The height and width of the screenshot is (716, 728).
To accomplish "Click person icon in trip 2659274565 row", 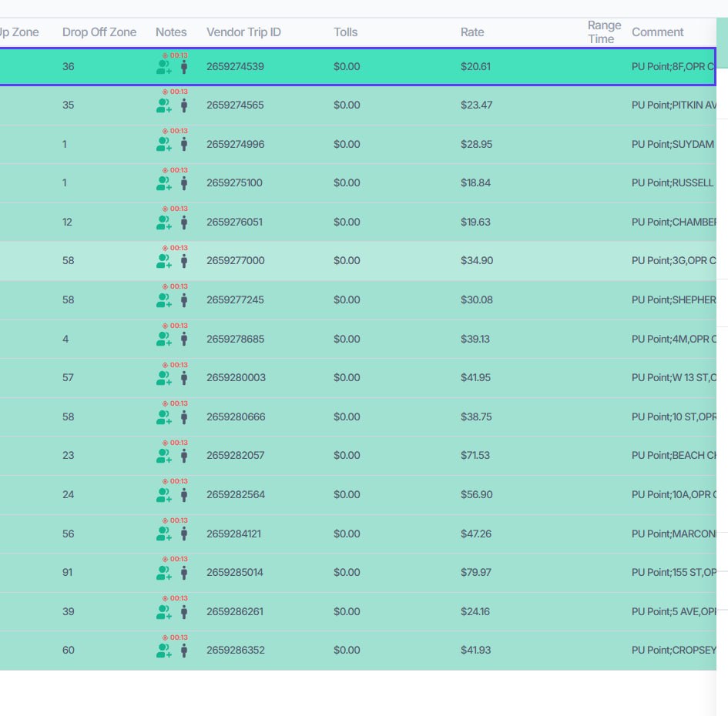I will [x=184, y=105].
